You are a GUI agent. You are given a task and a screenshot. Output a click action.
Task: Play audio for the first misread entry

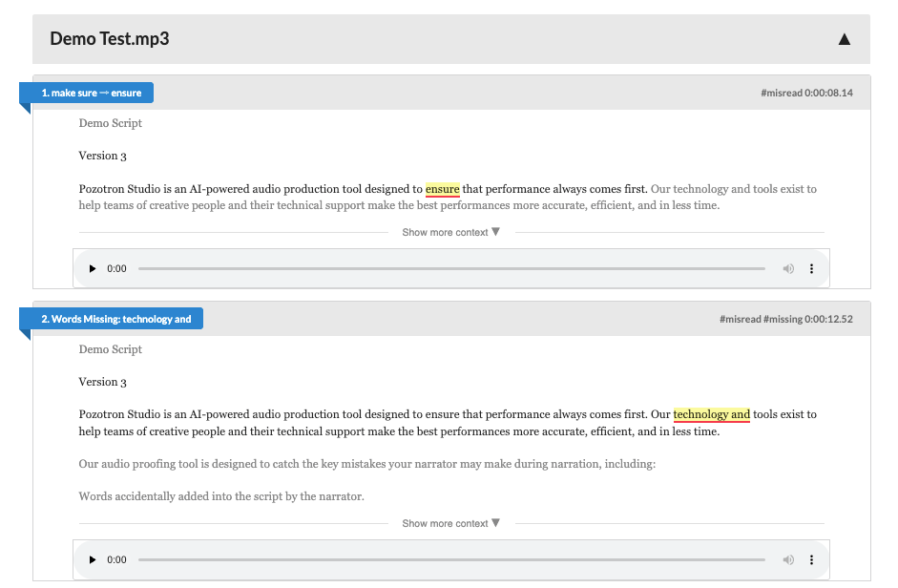pos(93,269)
